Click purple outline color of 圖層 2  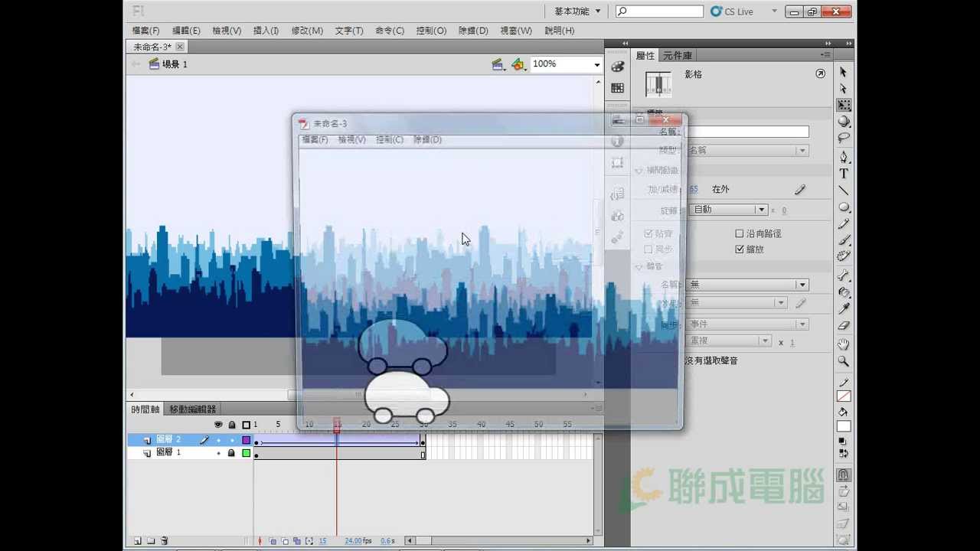tap(247, 441)
